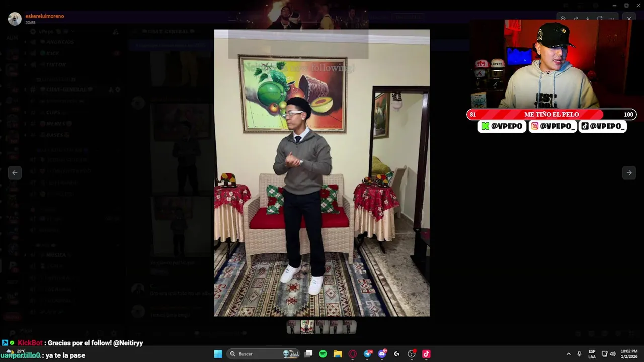Click the main enlarged photo

322,173
